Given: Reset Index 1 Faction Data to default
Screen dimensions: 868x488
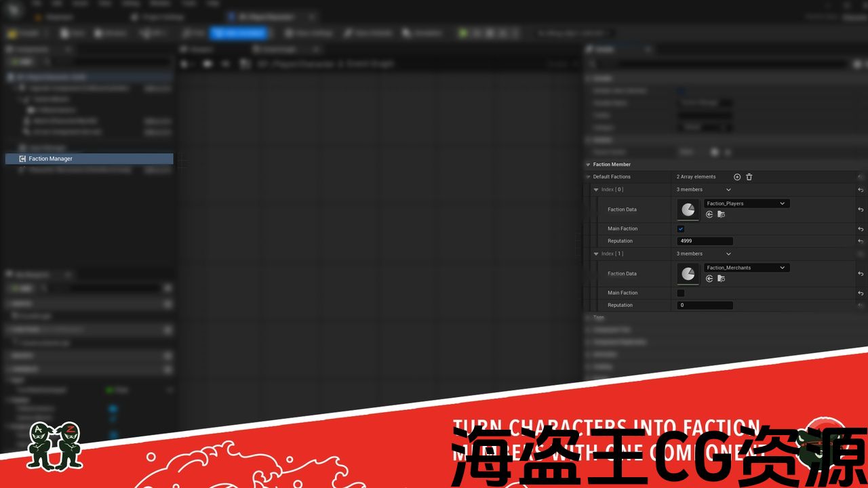Looking at the screenshot, I should click(861, 274).
